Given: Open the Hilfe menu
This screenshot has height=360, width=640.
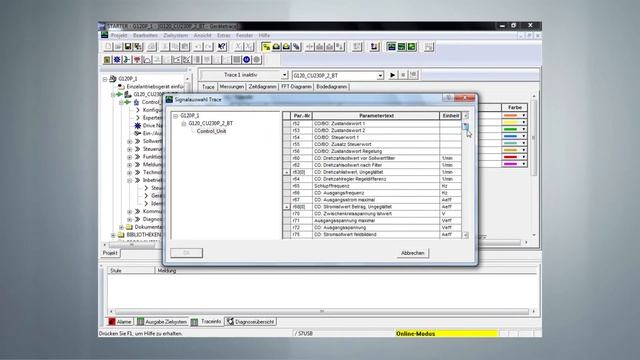Looking at the screenshot, I should coord(264,36).
